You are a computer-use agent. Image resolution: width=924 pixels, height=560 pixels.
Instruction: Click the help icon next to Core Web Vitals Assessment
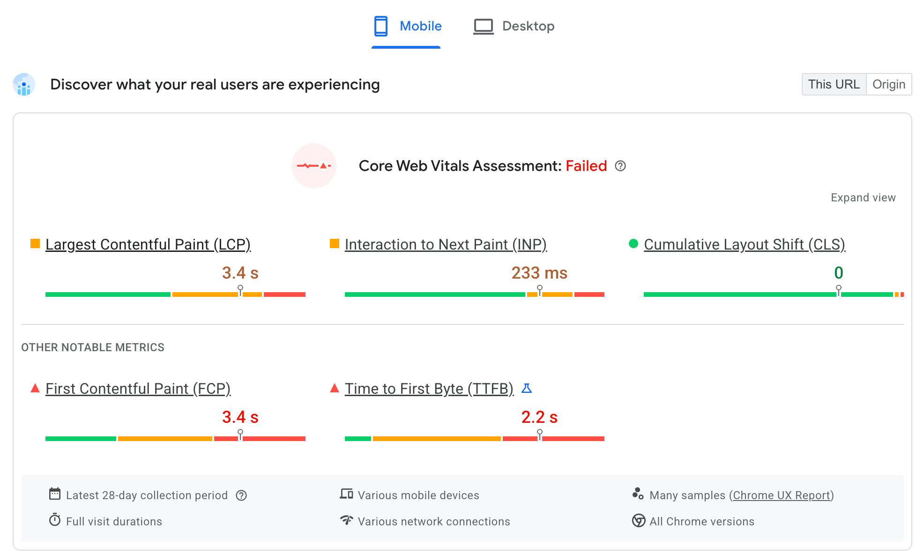click(x=620, y=167)
